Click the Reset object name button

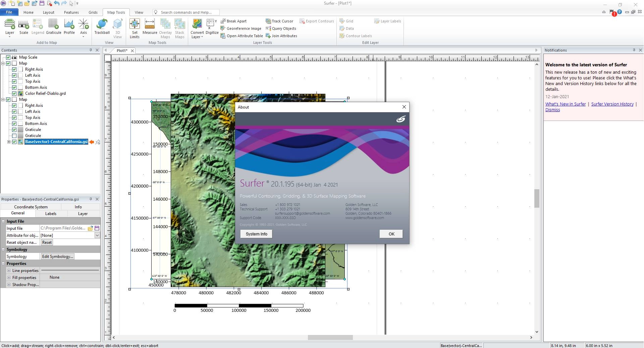tap(47, 242)
